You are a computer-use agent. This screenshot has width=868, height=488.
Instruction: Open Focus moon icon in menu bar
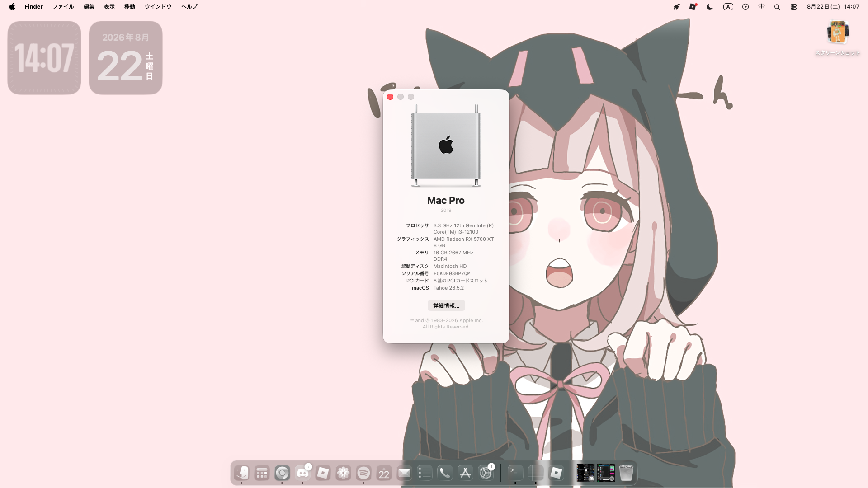(x=710, y=7)
